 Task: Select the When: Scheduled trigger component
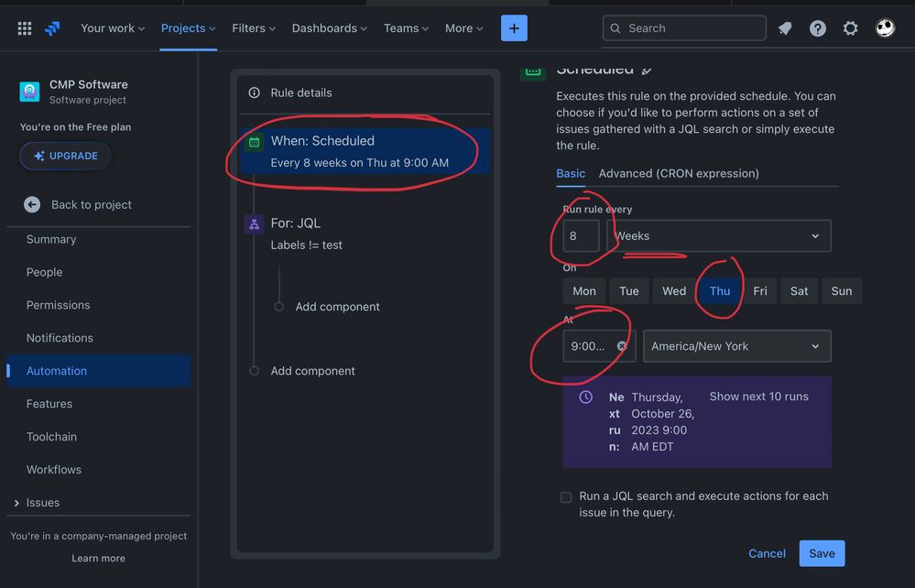pyautogui.click(x=365, y=151)
